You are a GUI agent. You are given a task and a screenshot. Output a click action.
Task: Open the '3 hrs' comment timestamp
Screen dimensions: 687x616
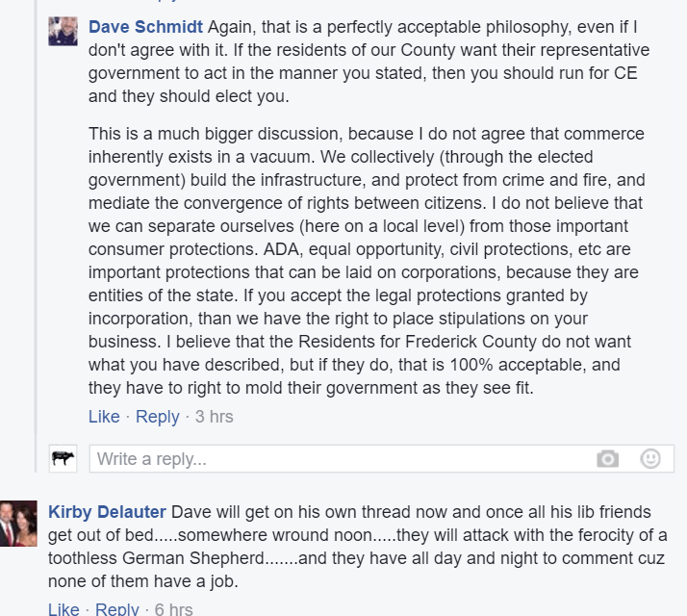click(214, 417)
